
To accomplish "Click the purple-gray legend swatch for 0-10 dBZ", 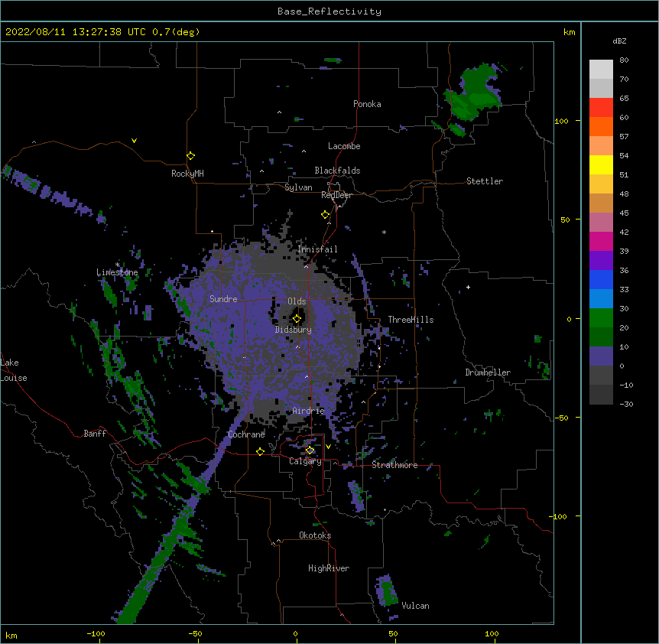I will coord(601,356).
